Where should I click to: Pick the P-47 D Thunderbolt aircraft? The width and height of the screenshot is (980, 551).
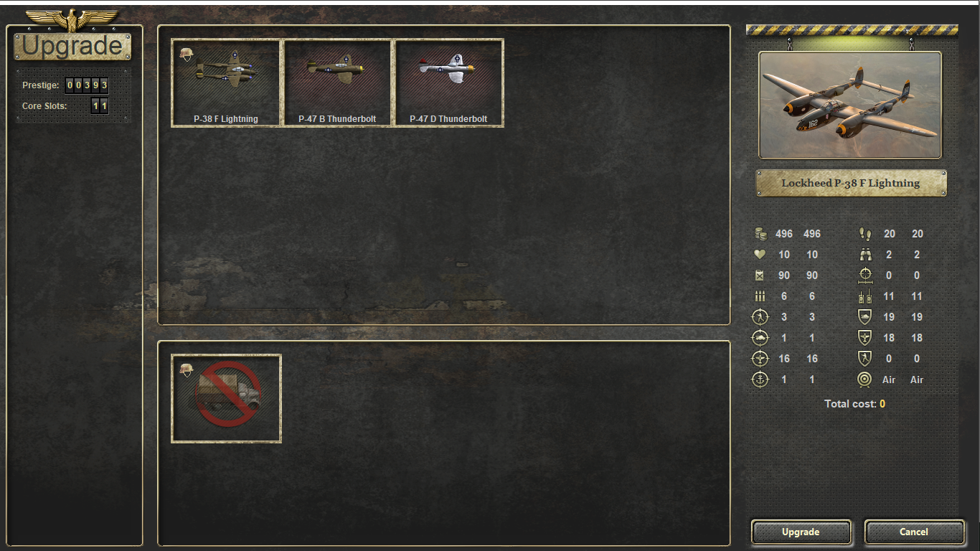point(449,83)
